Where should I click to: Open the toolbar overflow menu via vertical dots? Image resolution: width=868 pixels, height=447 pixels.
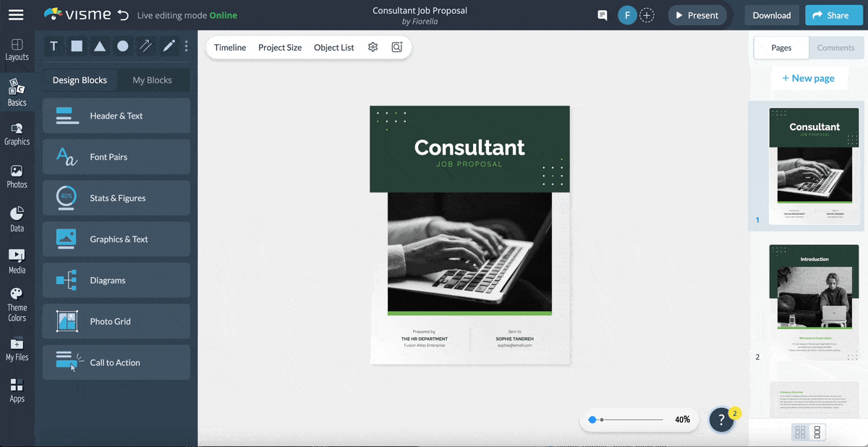[186, 46]
